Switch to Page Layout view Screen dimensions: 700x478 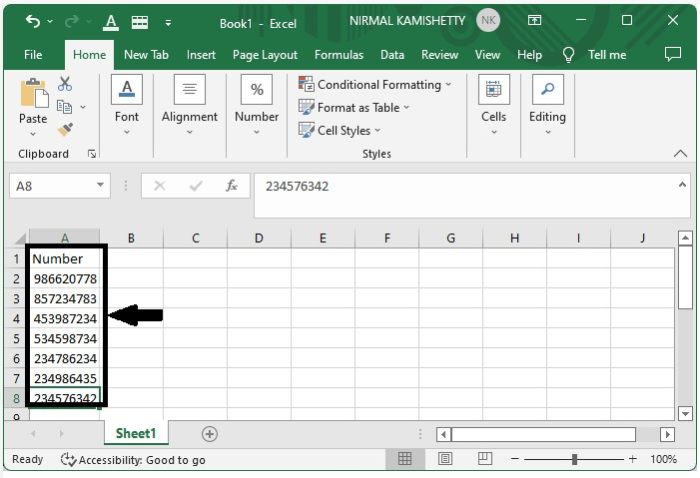coord(445,459)
